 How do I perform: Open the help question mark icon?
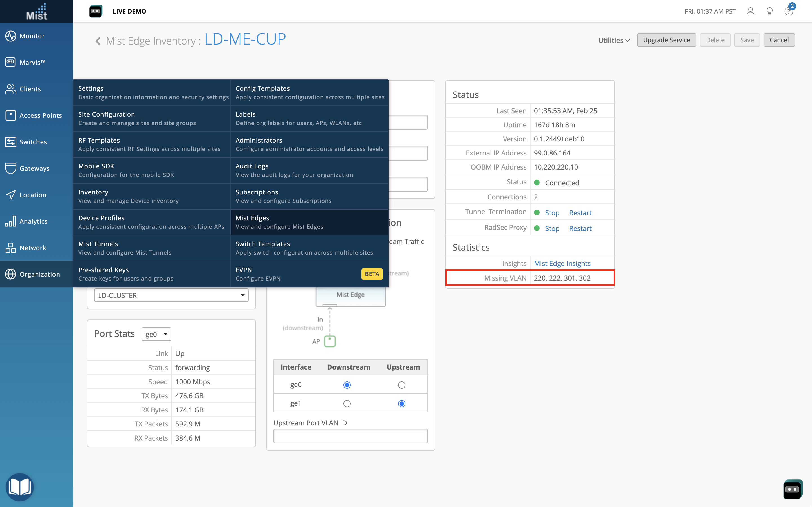789,11
